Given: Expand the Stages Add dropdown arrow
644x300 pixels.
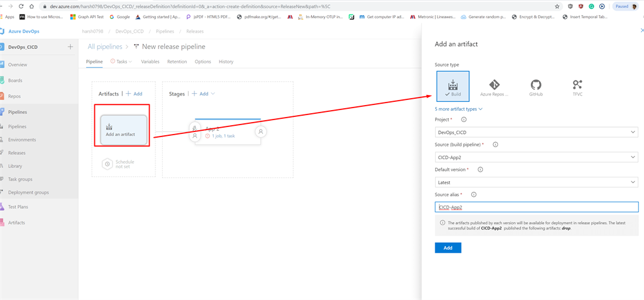Looking at the screenshot, I should pos(213,94).
